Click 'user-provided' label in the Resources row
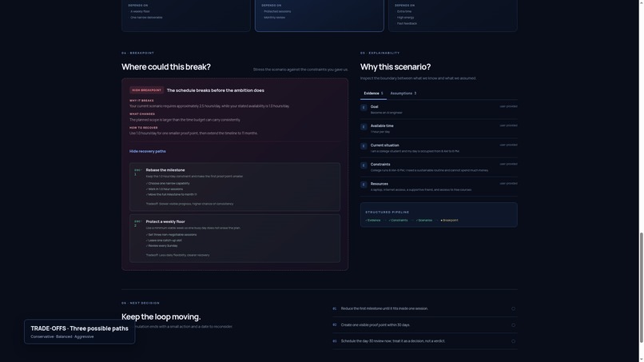644x362 pixels. (x=508, y=183)
